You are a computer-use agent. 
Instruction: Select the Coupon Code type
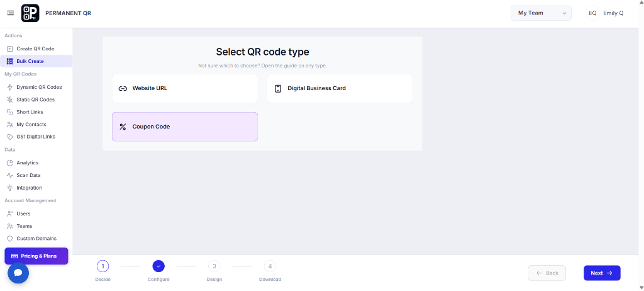pyautogui.click(x=185, y=127)
